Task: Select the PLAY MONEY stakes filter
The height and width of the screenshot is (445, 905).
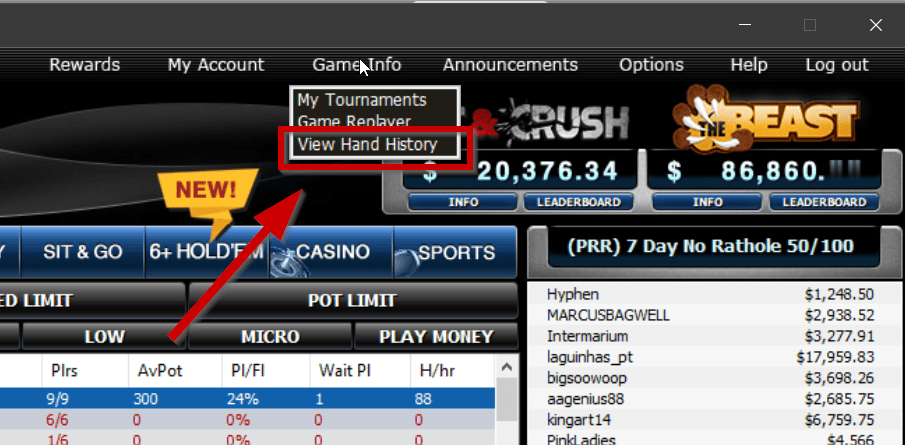Action: pos(436,336)
